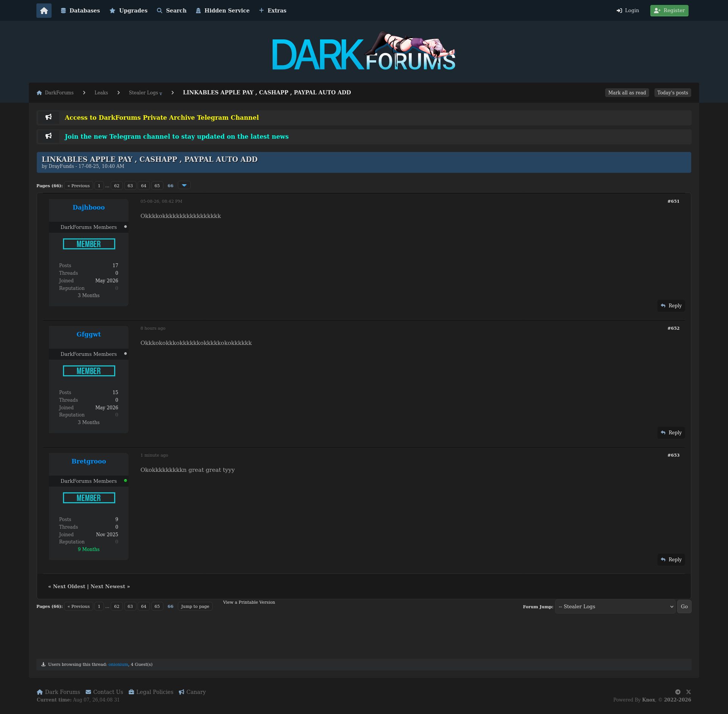728x714 pixels.
Task: Open Bretgrooo user profile
Action: pos(89,461)
